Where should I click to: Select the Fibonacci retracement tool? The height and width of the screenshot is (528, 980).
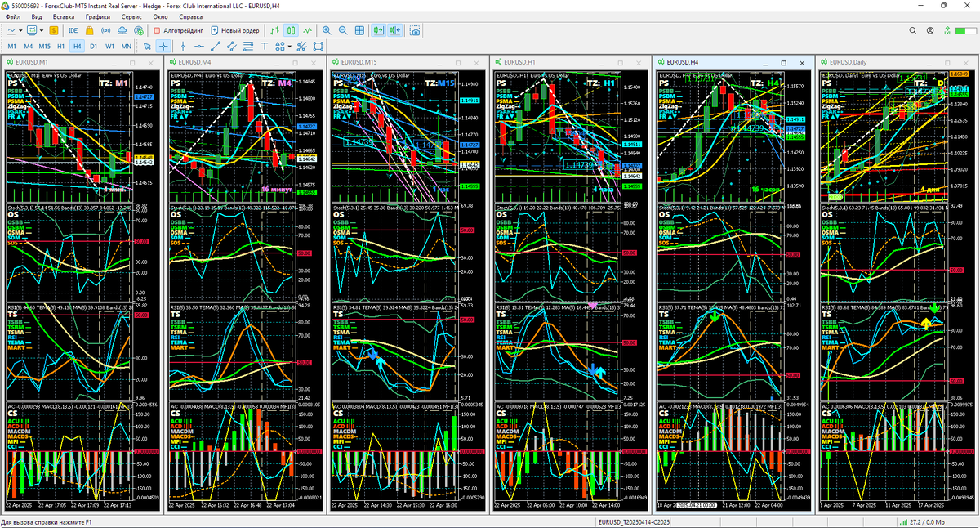(x=248, y=47)
